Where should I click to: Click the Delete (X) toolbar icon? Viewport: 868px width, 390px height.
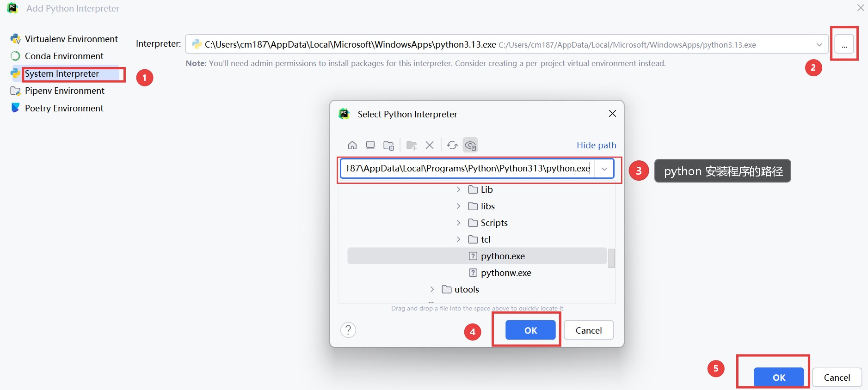click(x=430, y=146)
